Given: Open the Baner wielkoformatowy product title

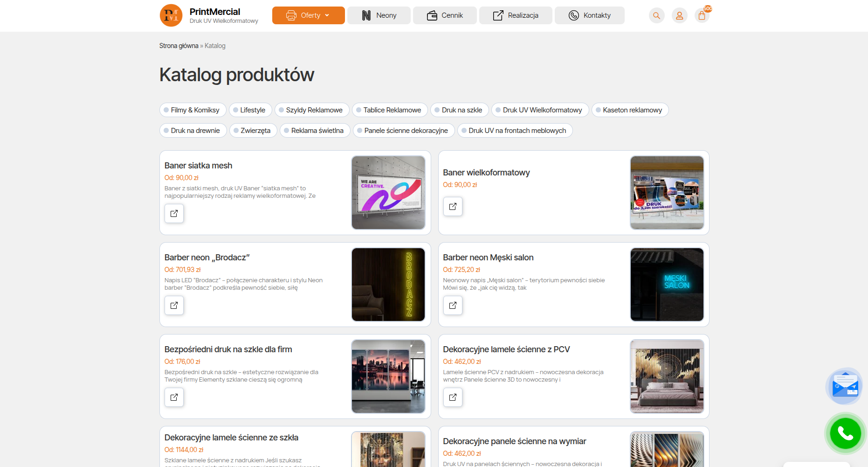Looking at the screenshot, I should tap(486, 173).
